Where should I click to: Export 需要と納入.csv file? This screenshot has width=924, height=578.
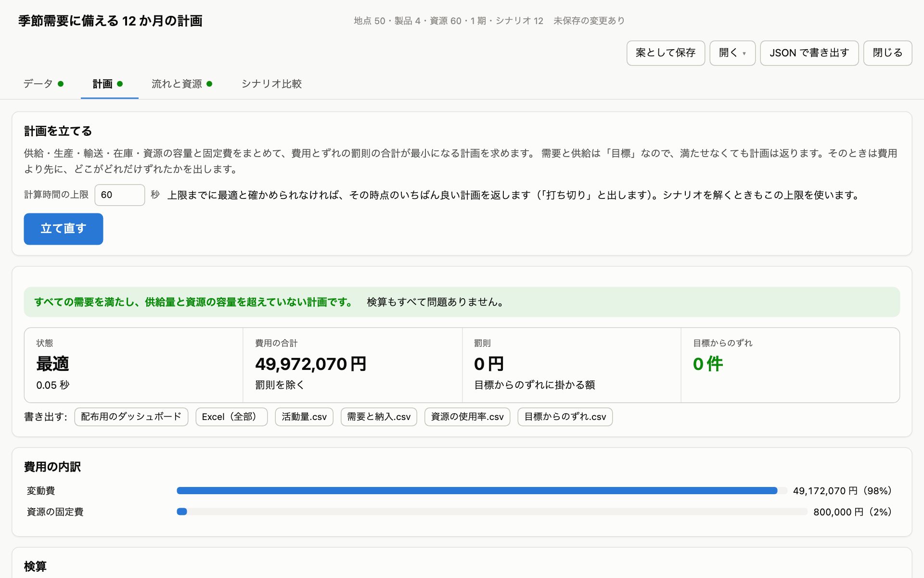click(x=379, y=417)
